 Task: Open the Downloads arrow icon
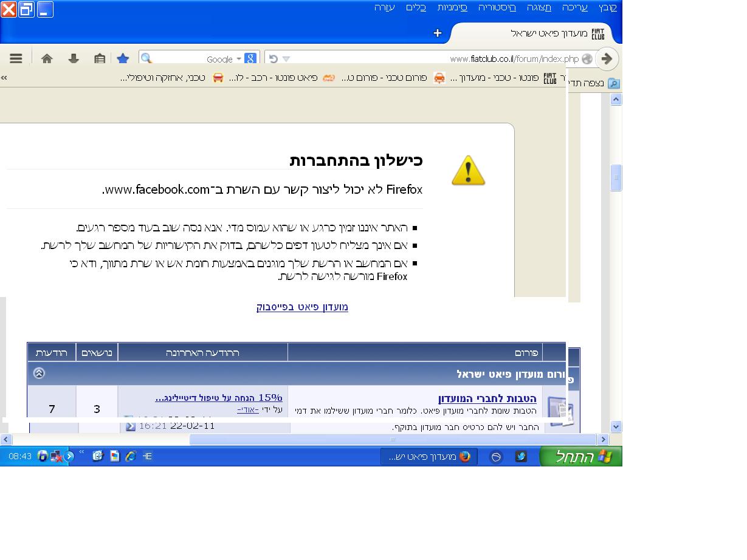click(74, 58)
